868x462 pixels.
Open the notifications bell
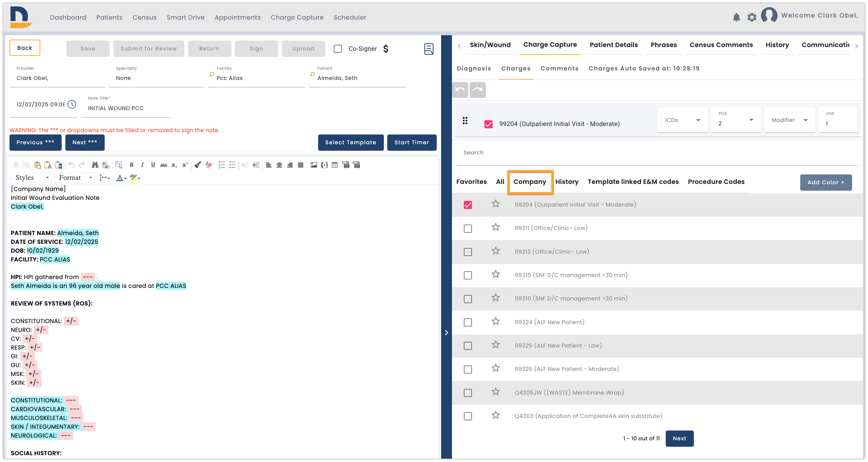tap(737, 17)
